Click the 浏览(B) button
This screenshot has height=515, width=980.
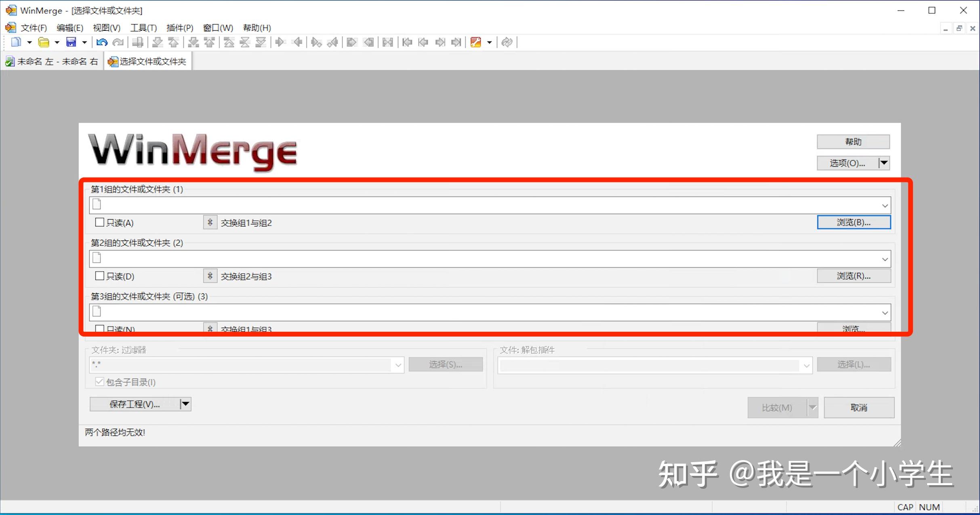(x=853, y=222)
